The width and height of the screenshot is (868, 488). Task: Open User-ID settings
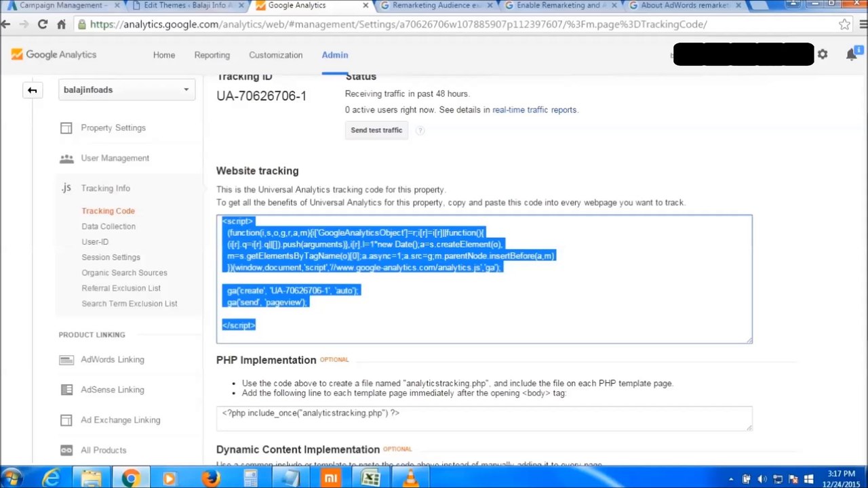click(x=95, y=242)
